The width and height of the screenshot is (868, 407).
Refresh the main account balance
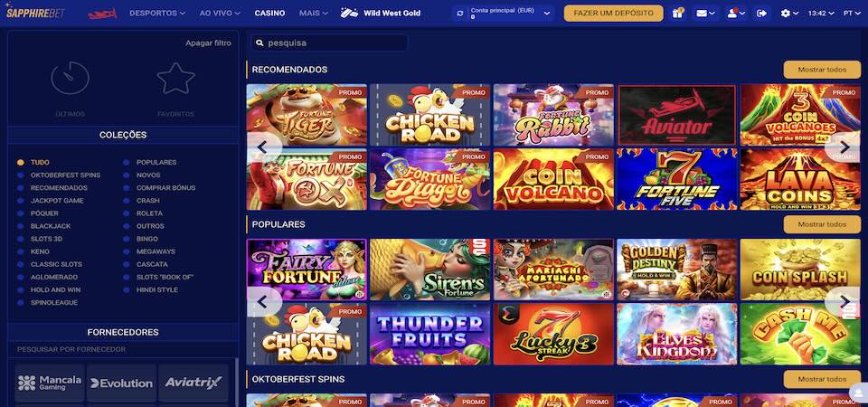(x=459, y=14)
